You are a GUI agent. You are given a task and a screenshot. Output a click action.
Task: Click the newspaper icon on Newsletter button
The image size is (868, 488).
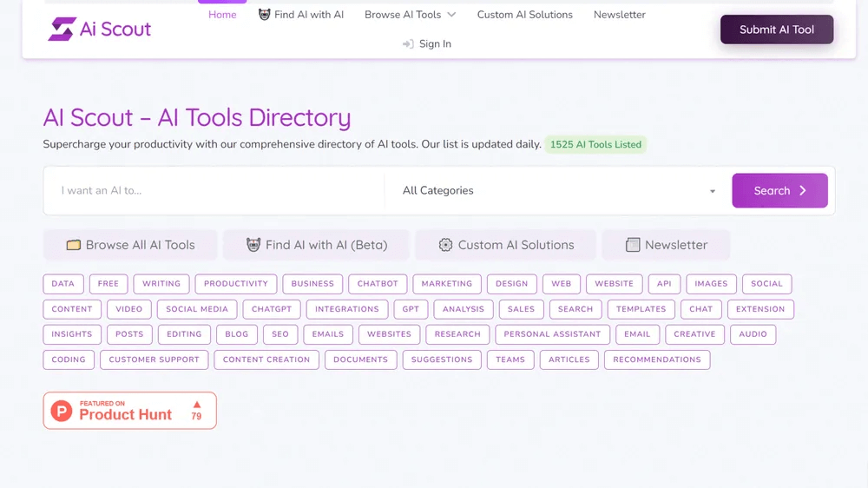633,245
